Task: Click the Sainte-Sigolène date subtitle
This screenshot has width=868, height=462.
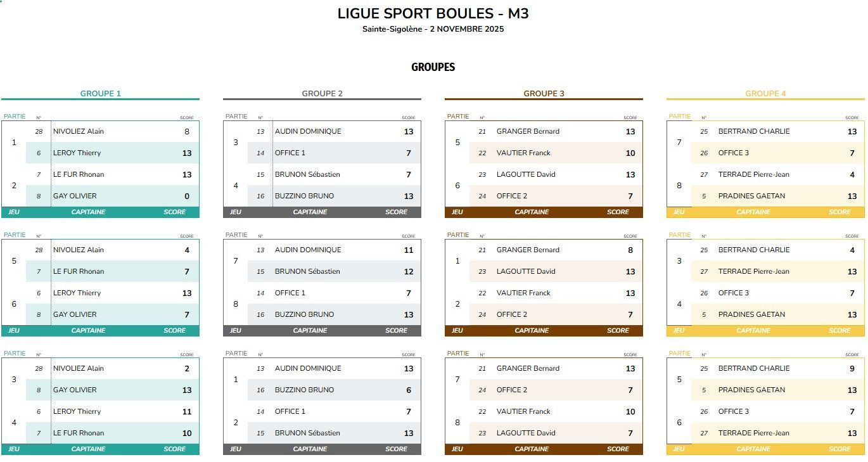Action: click(x=433, y=29)
